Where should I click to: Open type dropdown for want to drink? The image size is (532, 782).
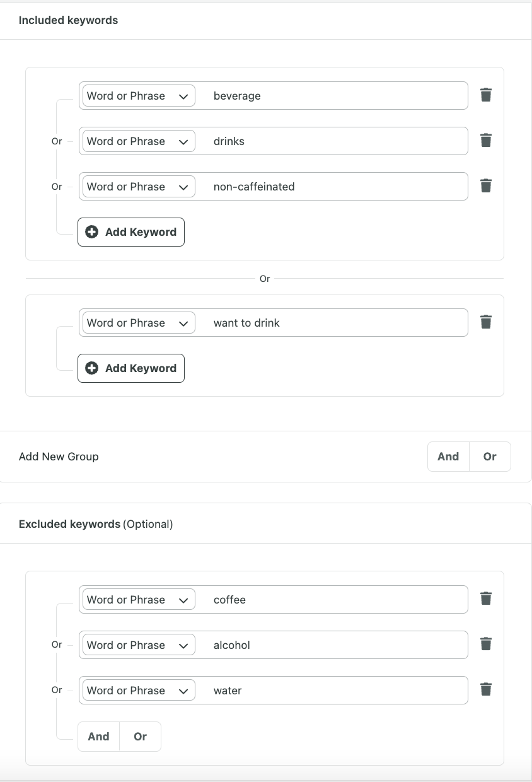point(138,323)
